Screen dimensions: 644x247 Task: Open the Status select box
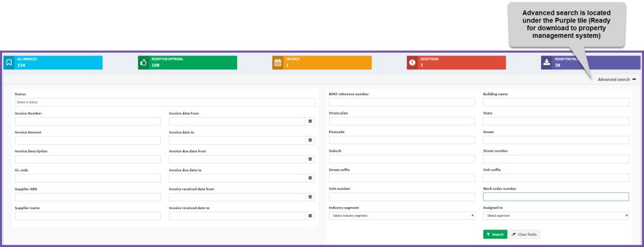point(165,102)
